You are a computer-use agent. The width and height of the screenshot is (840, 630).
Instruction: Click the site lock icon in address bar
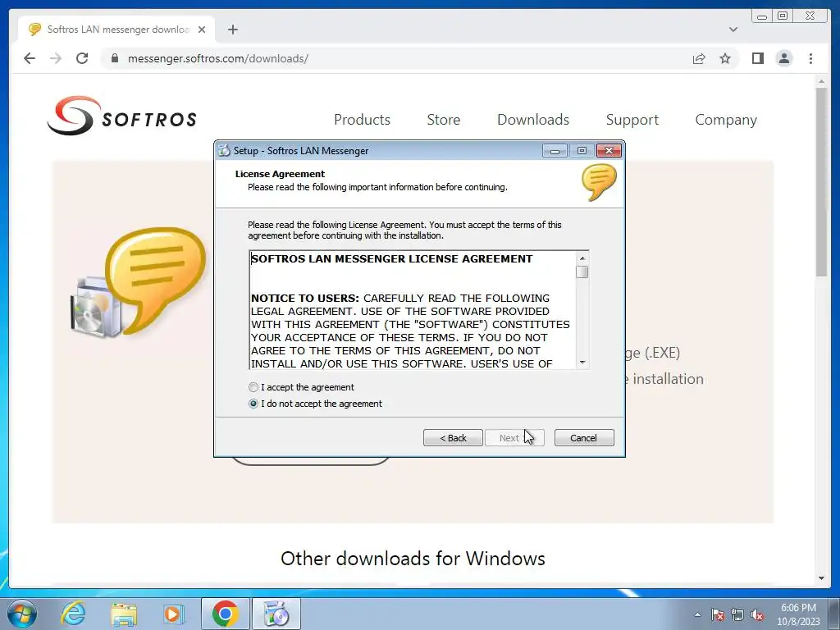(115, 58)
